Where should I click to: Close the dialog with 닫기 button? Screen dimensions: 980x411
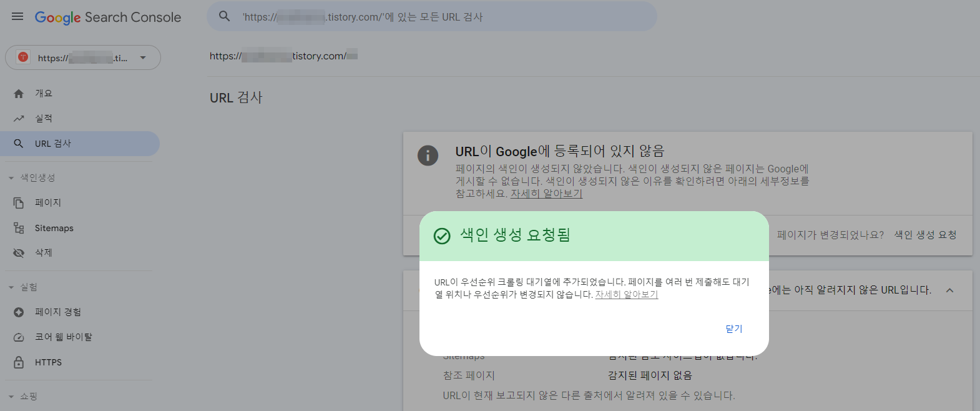tap(734, 329)
